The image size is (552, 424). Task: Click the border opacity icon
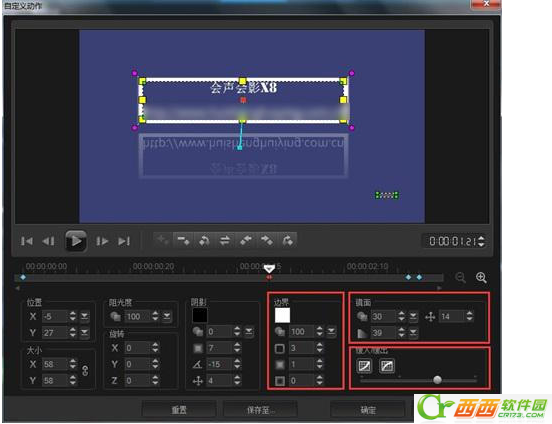[280, 331]
